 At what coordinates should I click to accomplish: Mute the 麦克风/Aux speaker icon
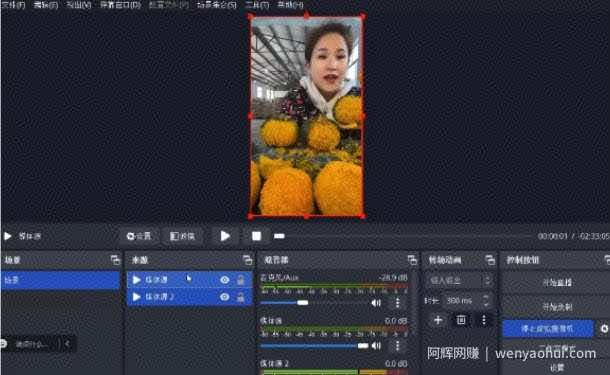[376, 303]
